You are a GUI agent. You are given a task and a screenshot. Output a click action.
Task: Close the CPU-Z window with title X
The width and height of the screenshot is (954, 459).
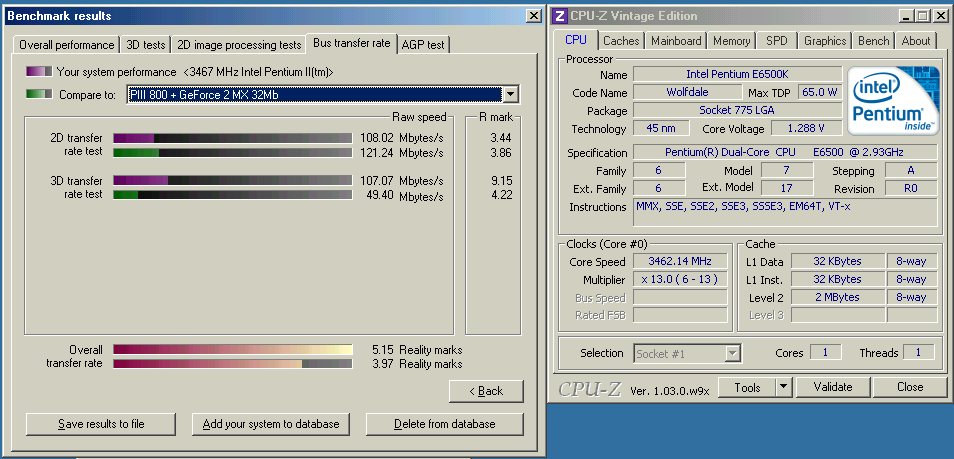pyautogui.click(x=939, y=16)
